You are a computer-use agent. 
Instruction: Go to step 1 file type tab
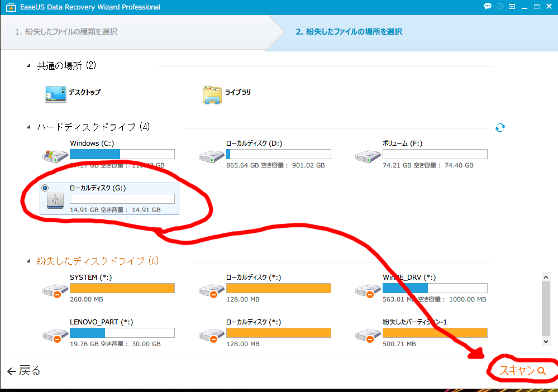pyautogui.click(x=66, y=32)
